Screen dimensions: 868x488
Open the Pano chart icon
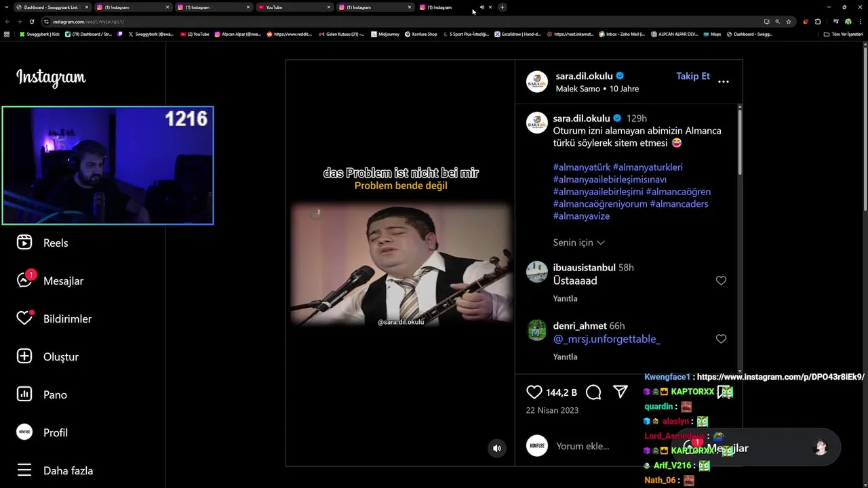pyautogui.click(x=24, y=394)
